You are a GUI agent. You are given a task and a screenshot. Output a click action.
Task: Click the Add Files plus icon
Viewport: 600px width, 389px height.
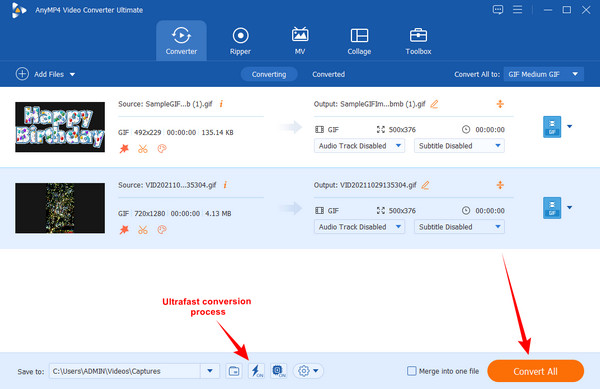22,73
